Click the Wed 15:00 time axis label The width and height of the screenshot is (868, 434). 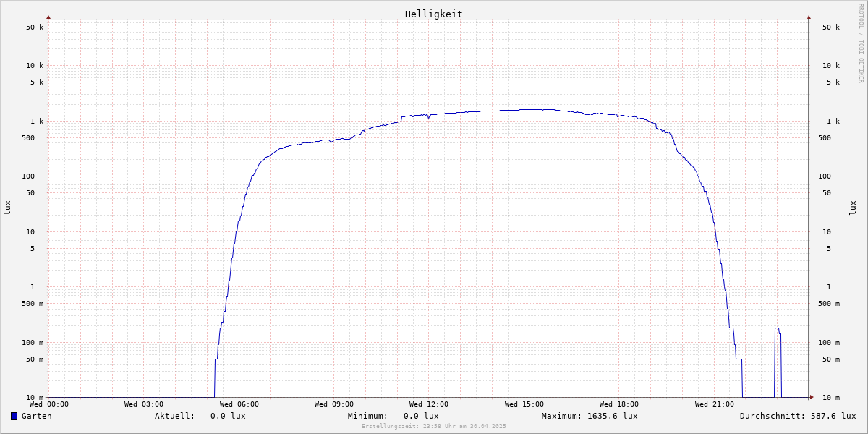(x=524, y=404)
